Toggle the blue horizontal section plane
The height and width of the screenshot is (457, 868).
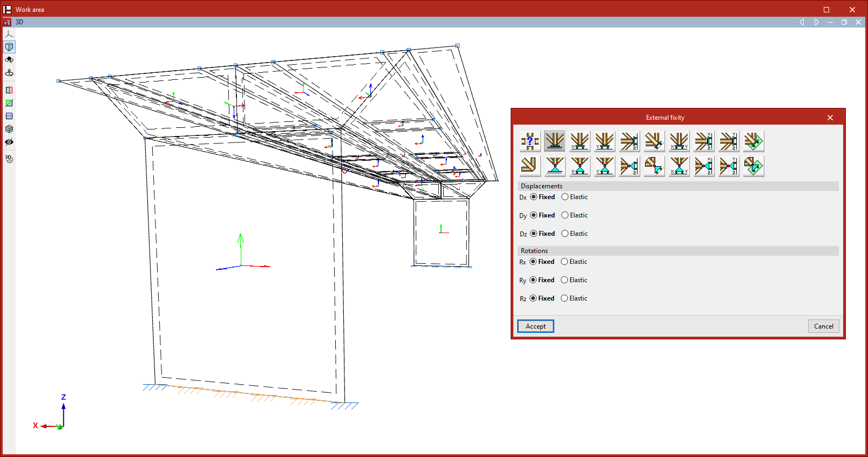(x=9, y=116)
